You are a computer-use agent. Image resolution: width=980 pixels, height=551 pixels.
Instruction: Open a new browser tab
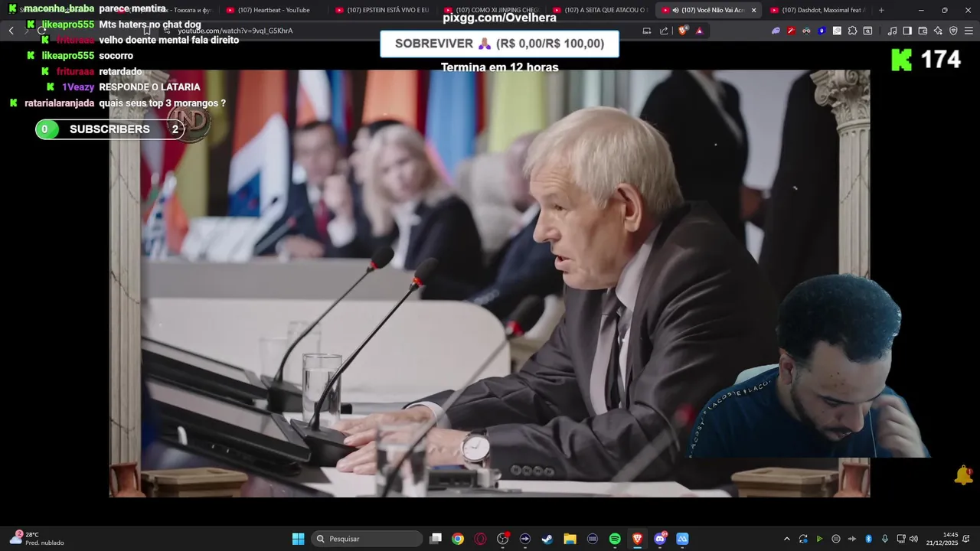click(x=881, y=10)
